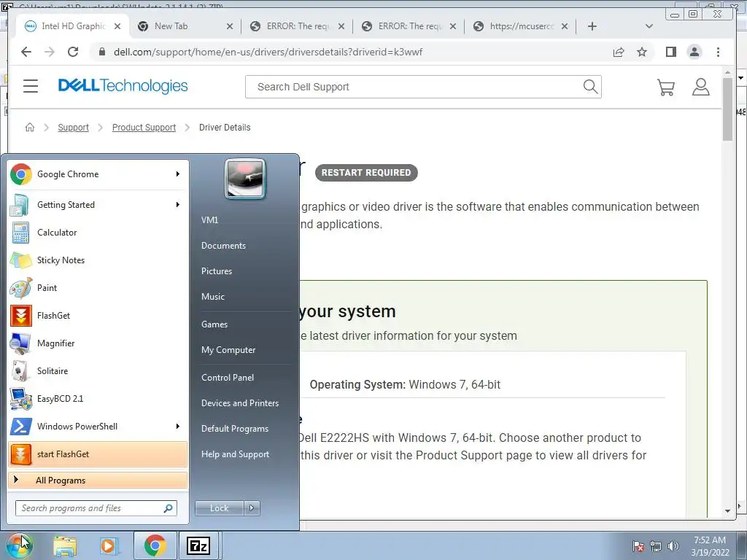This screenshot has height=560, width=747.
Task: Toggle Chrome side panel icon
Action: [671, 52]
